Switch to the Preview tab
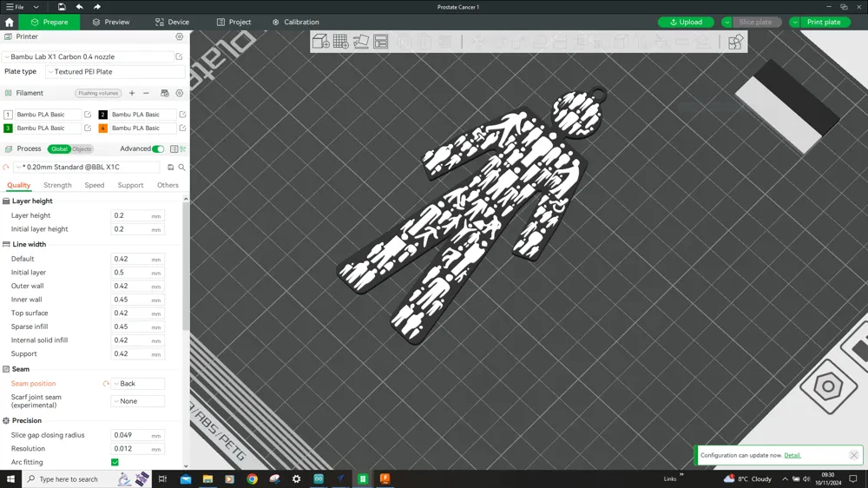Screen dimensions: 868x488 111,23
